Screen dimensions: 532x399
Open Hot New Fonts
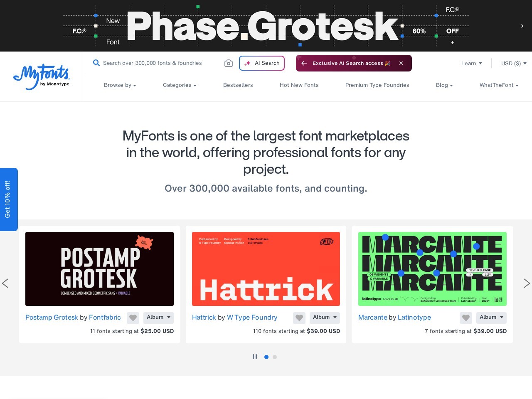click(x=299, y=85)
